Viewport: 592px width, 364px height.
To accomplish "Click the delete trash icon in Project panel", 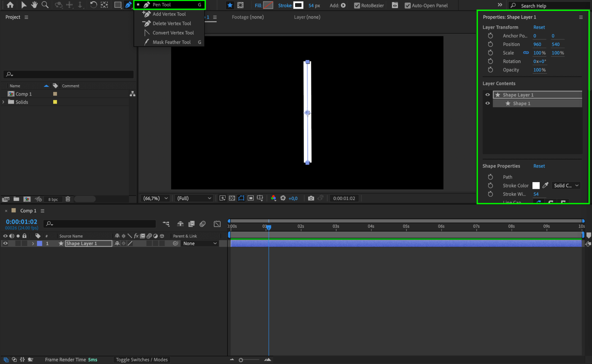I will point(68,199).
